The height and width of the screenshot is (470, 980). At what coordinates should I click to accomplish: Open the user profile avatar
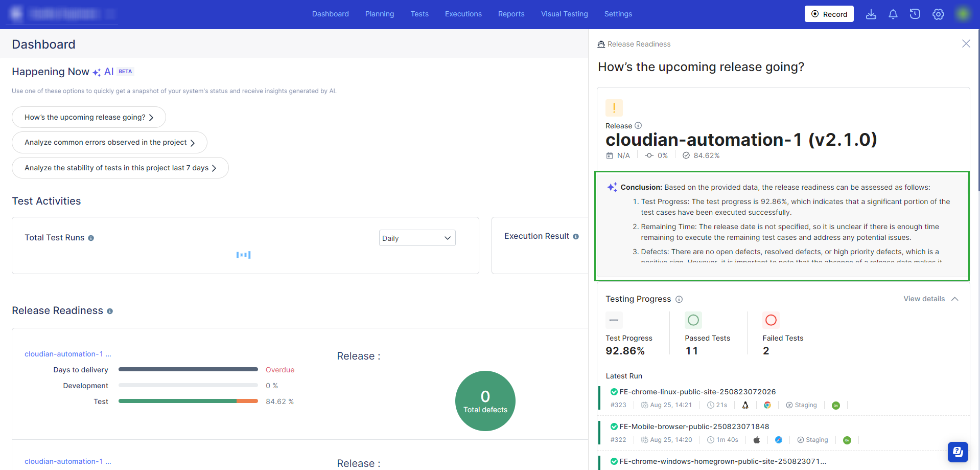[963, 14]
